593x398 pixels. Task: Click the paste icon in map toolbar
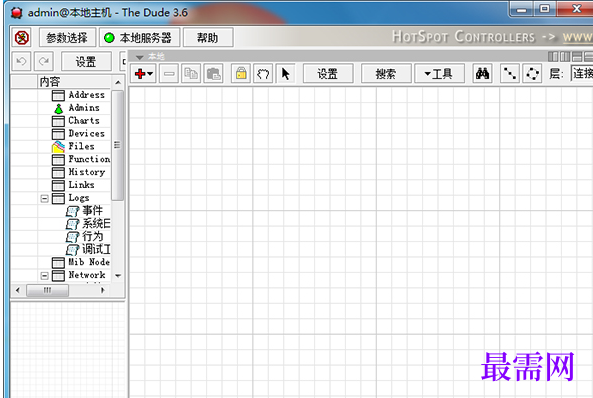[x=214, y=73]
